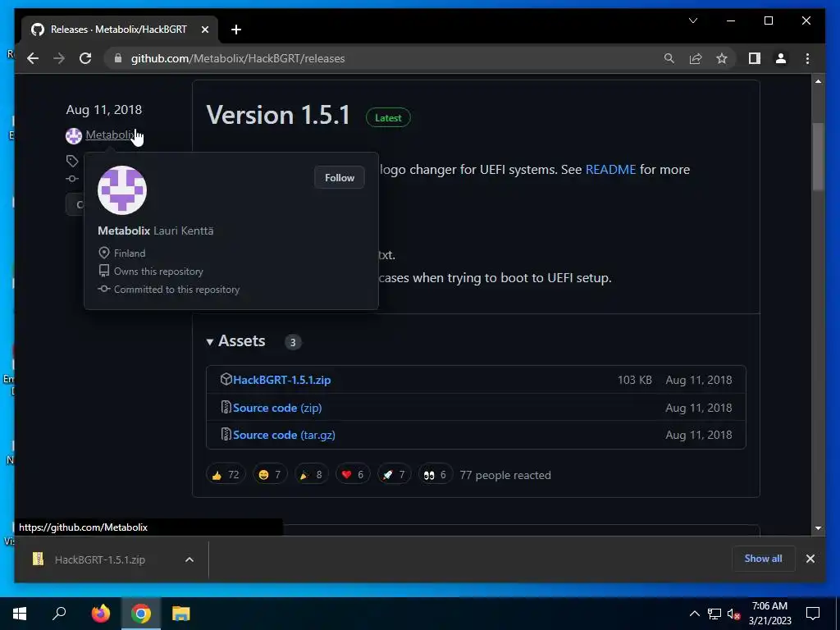Click the page vertical scrollbar thumb
Image resolution: width=840 pixels, height=630 pixels.
[x=818, y=157]
